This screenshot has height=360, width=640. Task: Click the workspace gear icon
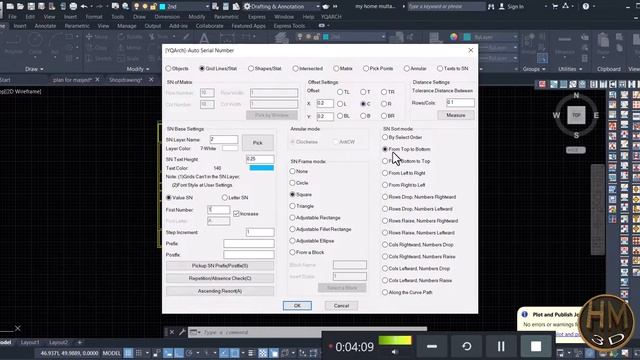pyautogui.click(x=247, y=7)
